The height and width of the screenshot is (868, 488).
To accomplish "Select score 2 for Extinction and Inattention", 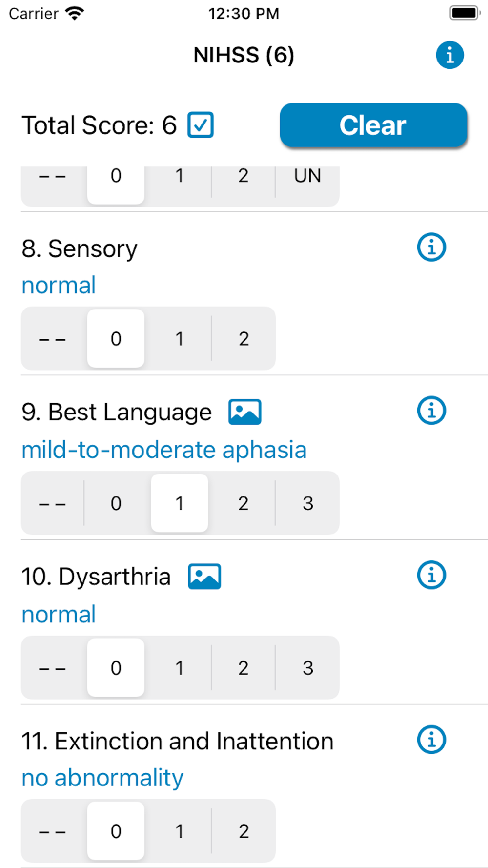I will click(244, 831).
